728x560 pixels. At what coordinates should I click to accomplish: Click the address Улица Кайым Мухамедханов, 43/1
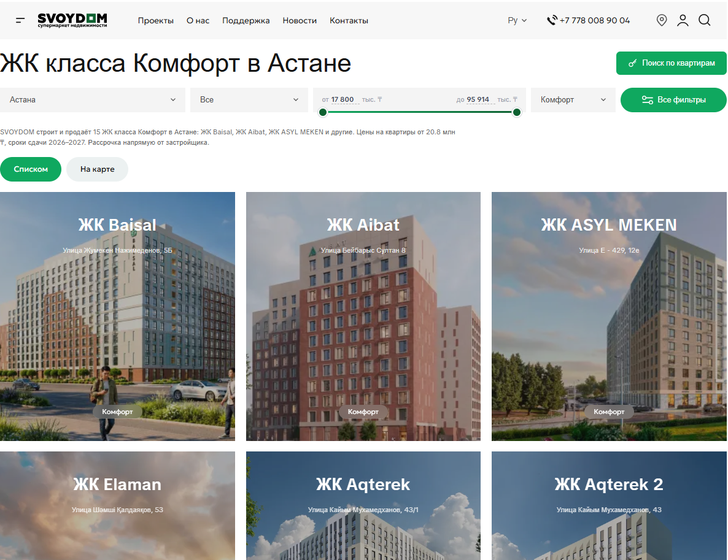pyautogui.click(x=363, y=510)
